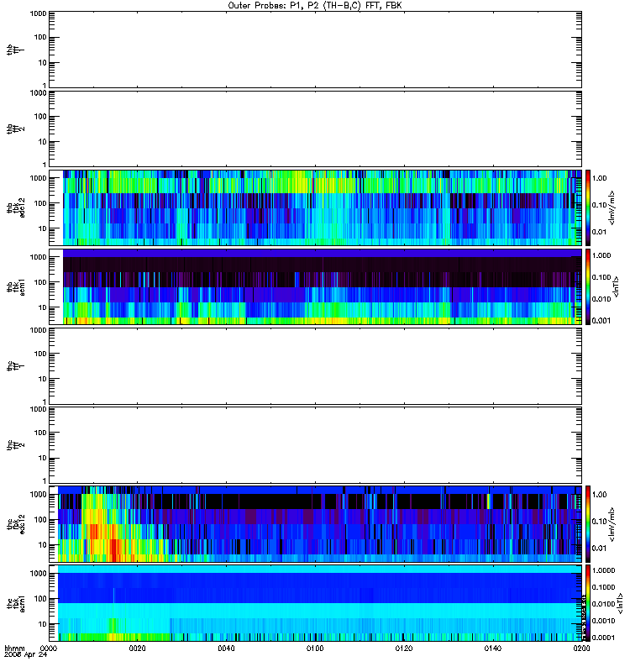Click the "0100" time axis label
630x672 pixels.
315,648
